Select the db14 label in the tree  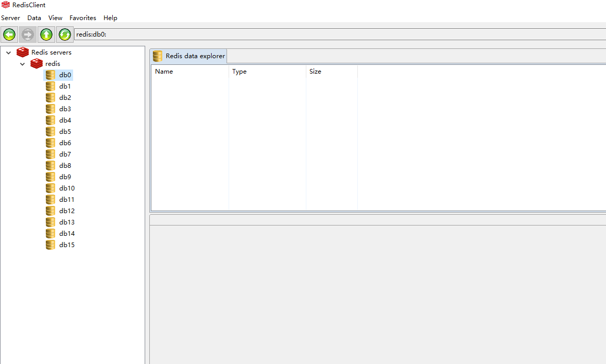67,233
